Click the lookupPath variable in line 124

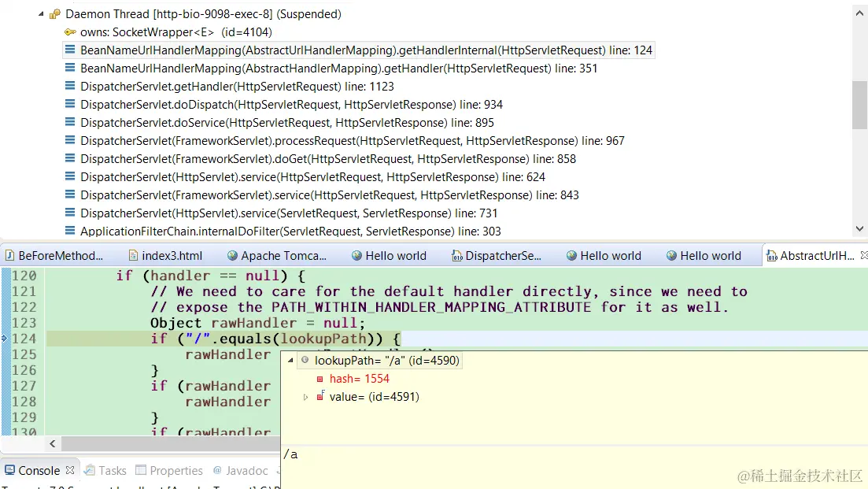pyautogui.click(x=323, y=339)
